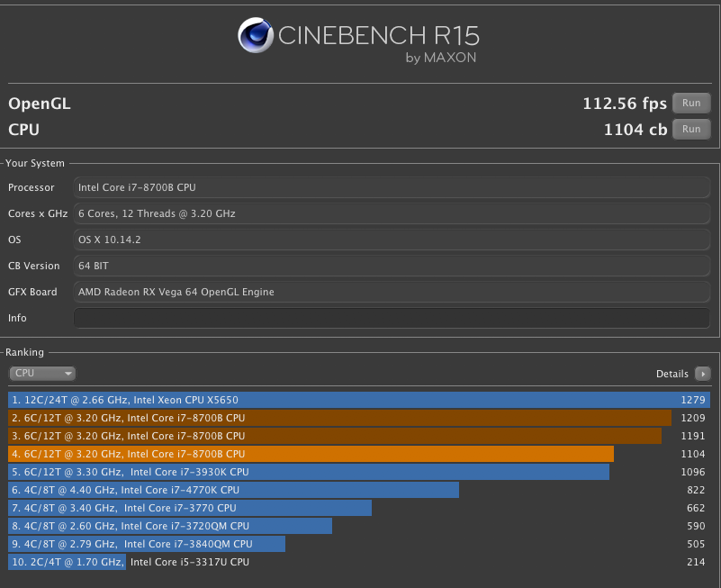The image size is (721, 588).
Task: Click the OpenGL test label
Action: click(x=40, y=104)
